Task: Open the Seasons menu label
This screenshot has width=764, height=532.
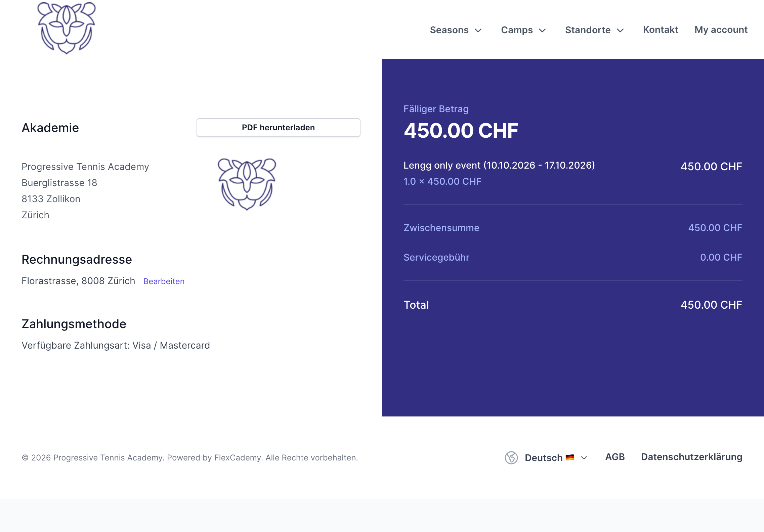Action: click(449, 30)
